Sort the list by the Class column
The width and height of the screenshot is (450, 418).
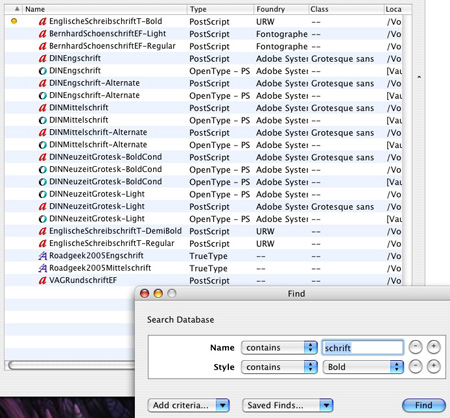pyautogui.click(x=346, y=9)
